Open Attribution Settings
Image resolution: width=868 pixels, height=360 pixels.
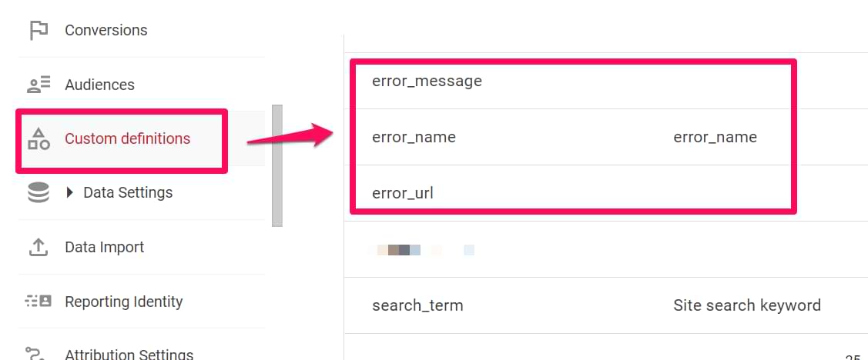(x=129, y=355)
